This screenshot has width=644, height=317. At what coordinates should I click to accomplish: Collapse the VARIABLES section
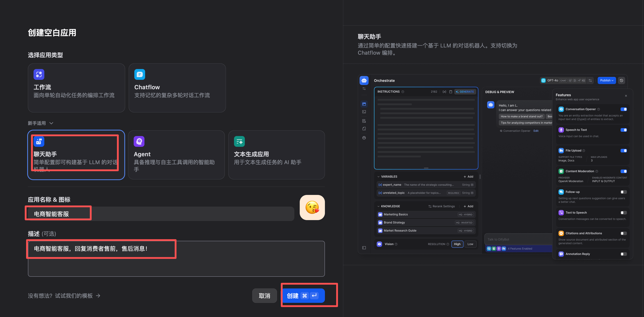click(378, 177)
